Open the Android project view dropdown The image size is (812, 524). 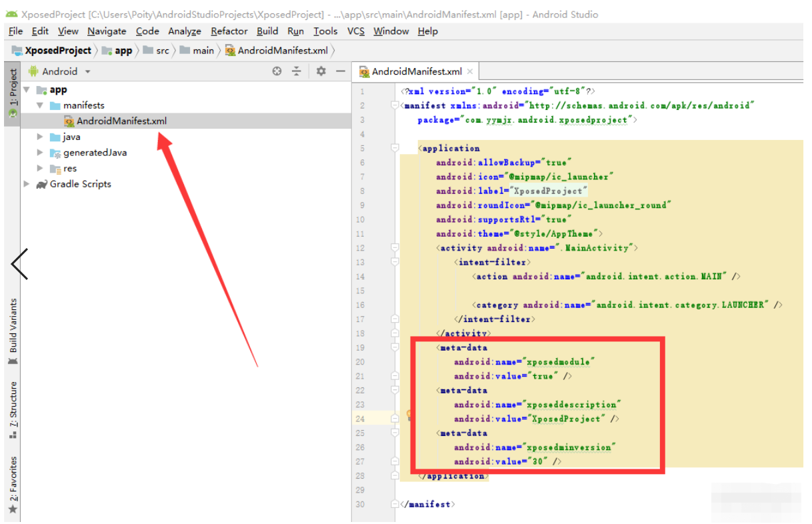(87, 71)
